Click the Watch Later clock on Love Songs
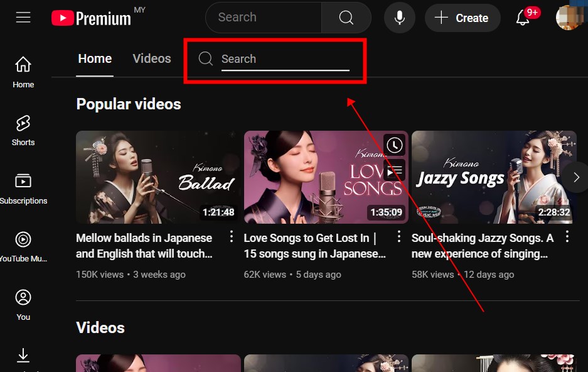The height and width of the screenshot is (372, 588). [x=393, y=146]
